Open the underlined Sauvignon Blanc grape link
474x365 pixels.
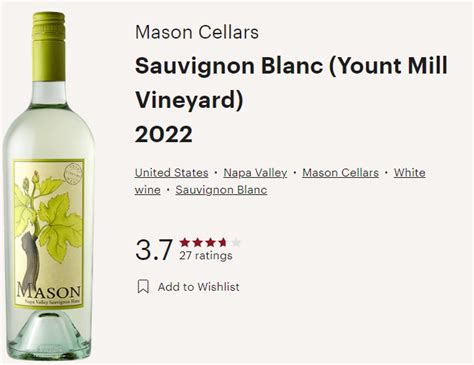coord(221,190)
